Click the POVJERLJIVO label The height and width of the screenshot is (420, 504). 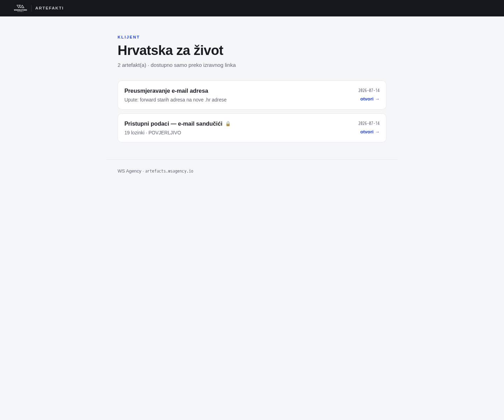[x=165, y=133]
